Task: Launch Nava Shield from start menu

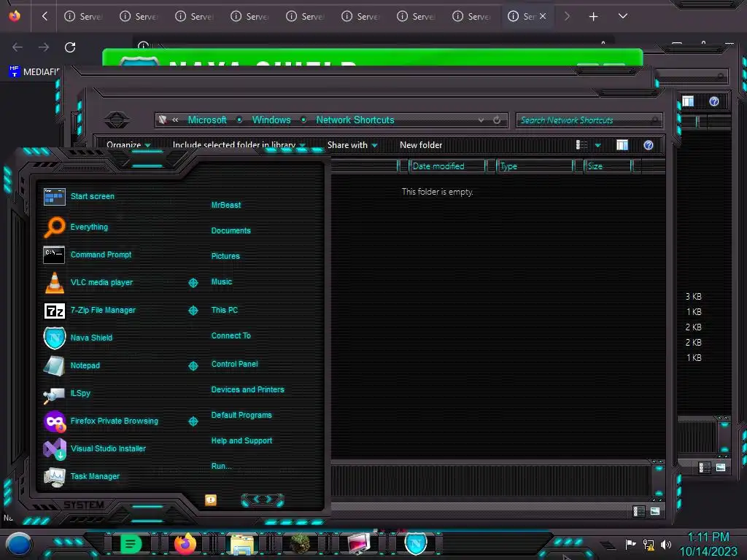Action: (x=78, y=338)
